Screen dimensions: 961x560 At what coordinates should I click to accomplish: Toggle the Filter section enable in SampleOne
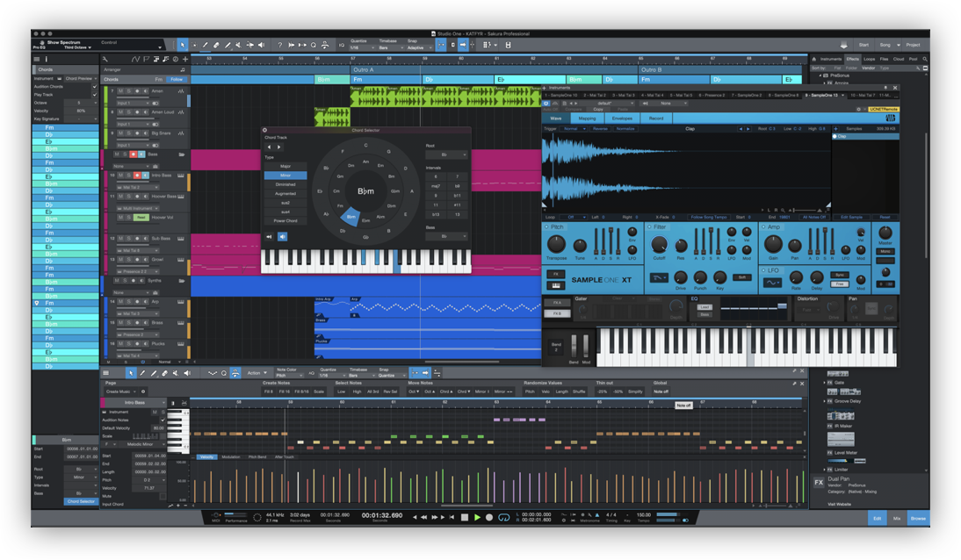tap(650, 226)
